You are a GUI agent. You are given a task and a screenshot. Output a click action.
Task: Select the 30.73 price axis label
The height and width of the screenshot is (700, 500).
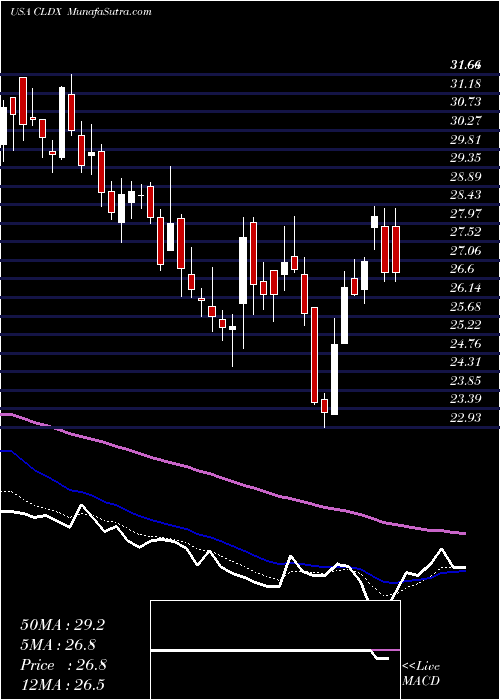[x=466, y=102]
